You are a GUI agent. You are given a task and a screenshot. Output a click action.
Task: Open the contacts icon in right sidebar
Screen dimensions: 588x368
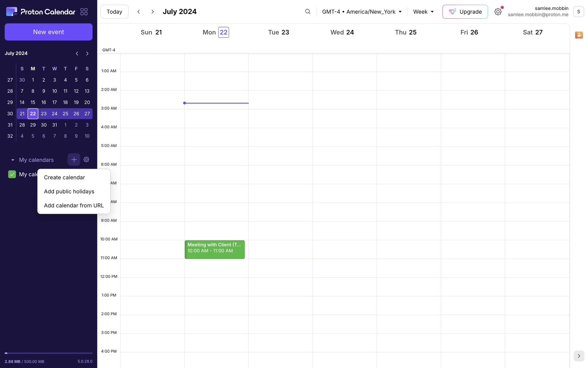coord(579,35)
